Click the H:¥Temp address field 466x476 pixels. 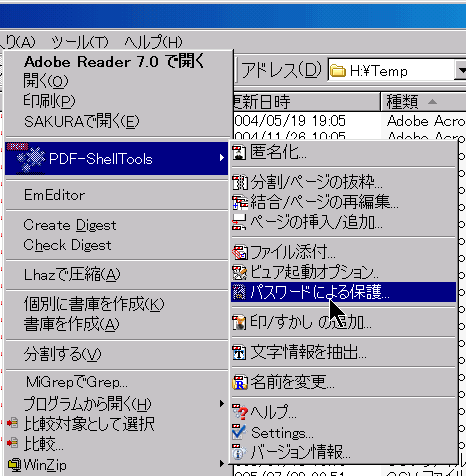(392, 70)
